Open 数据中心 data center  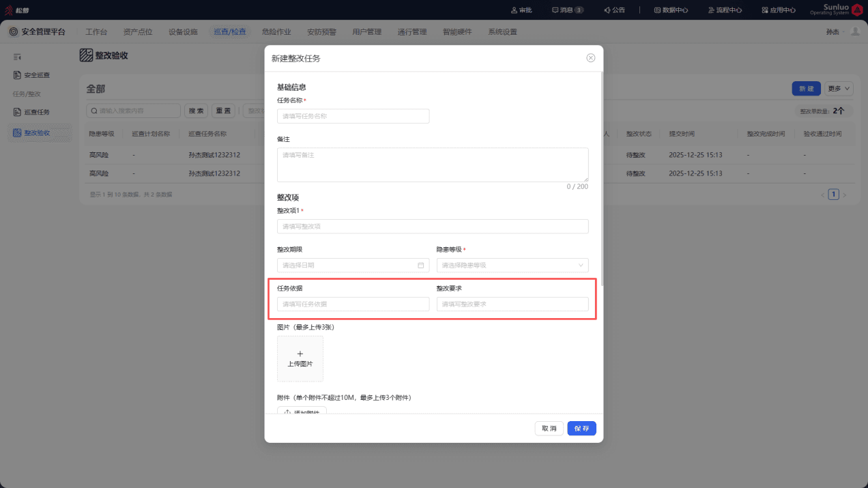coord(671,10)
